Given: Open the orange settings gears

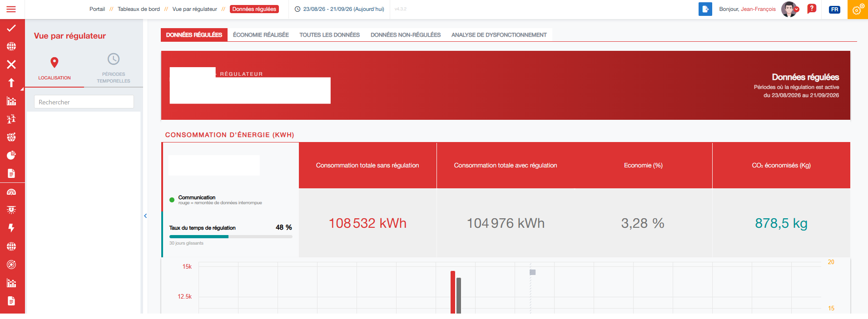Looking at the screenshot, I should (x=858, y=10).
